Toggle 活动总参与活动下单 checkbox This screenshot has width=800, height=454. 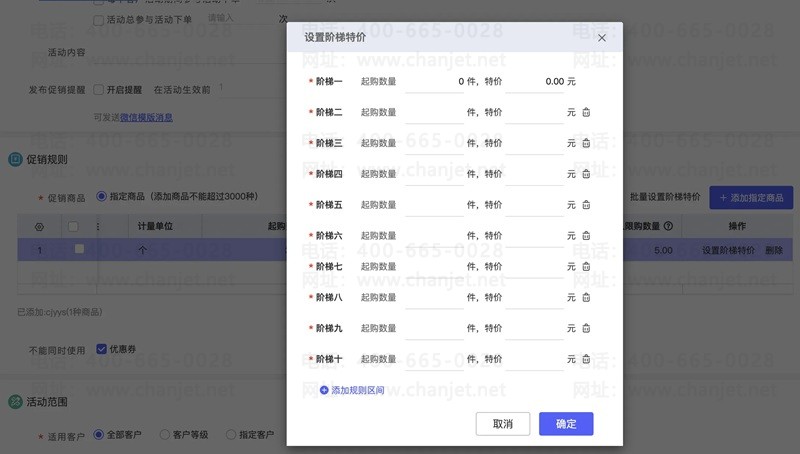pos(98,20)
